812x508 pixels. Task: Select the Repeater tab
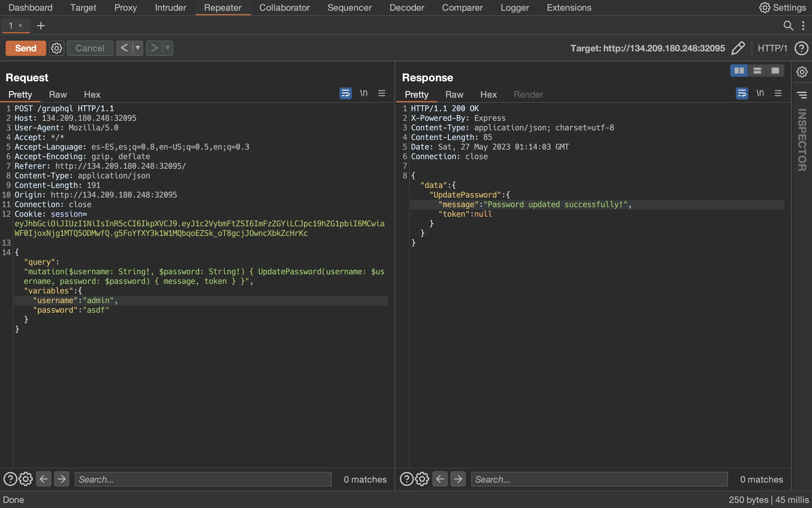point(223,7)
